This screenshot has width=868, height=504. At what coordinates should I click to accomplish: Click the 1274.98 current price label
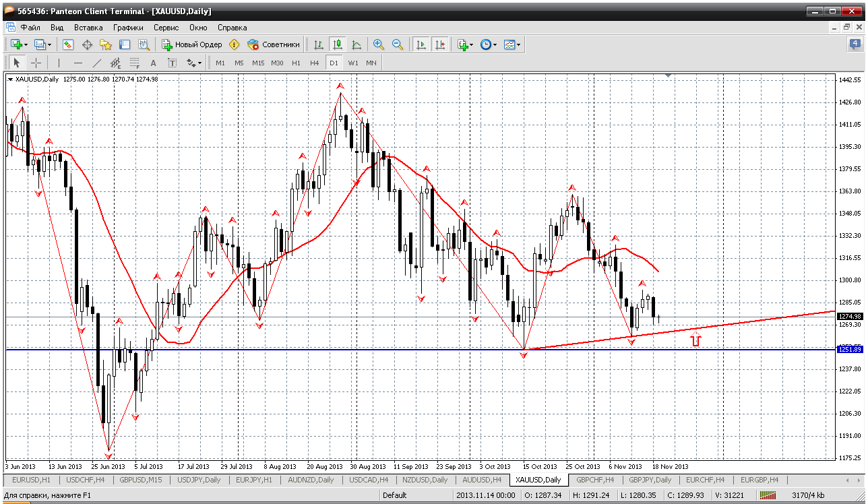click(849, 316)
